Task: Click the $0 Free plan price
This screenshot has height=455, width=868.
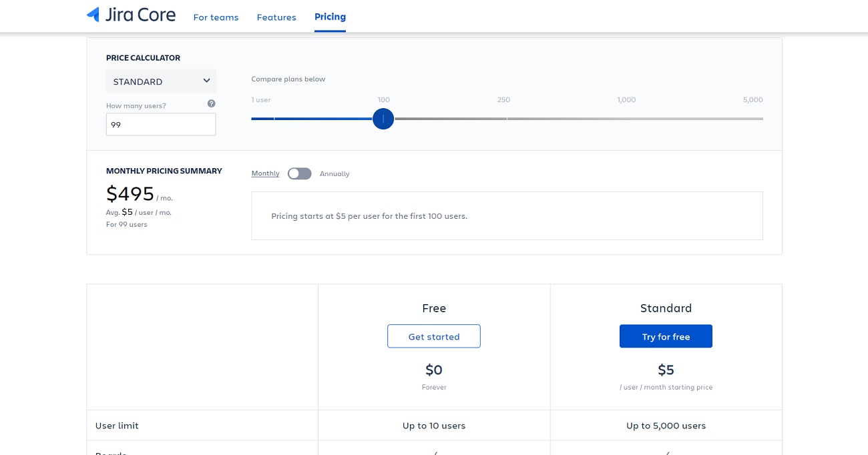Action: point(434,370)
